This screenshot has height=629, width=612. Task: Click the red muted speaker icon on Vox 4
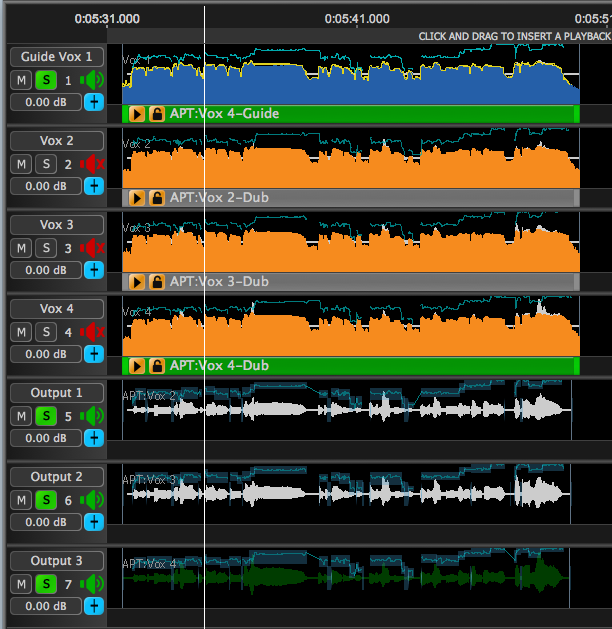(x=93, y=332)
